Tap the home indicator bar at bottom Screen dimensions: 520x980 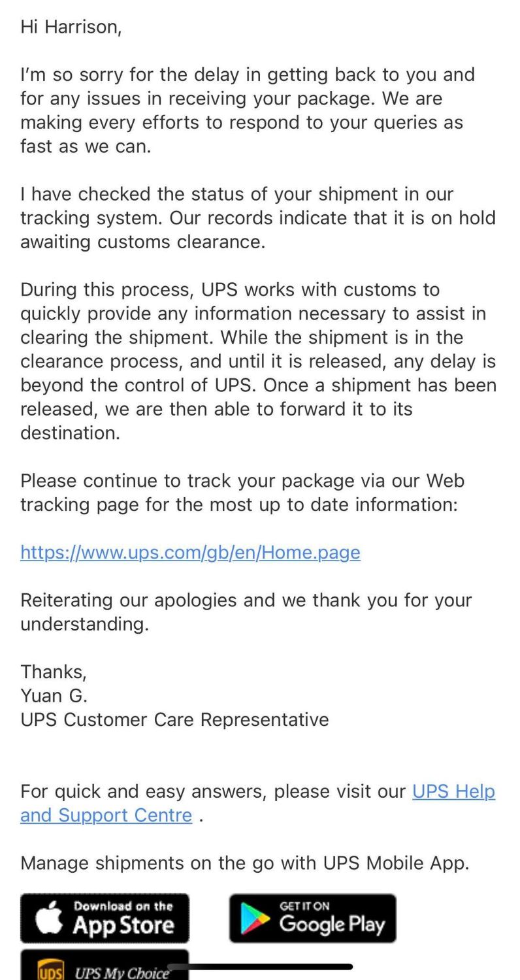260,966
